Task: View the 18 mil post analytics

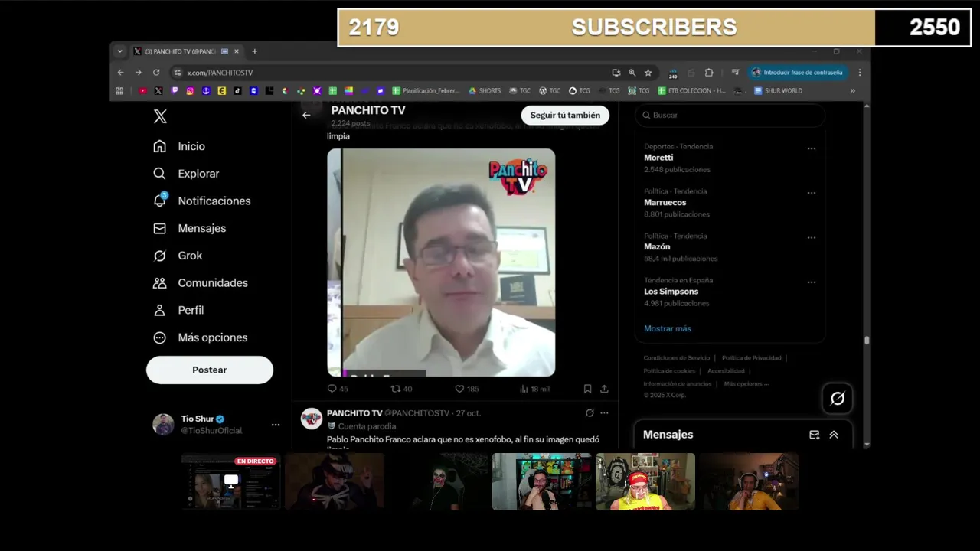Action: coord(534,389)
